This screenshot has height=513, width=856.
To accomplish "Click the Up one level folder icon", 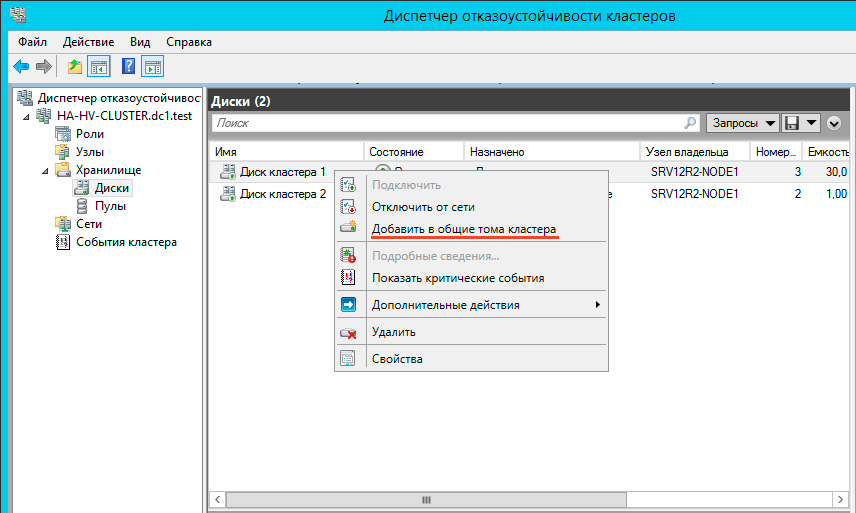I will point(74,67).
